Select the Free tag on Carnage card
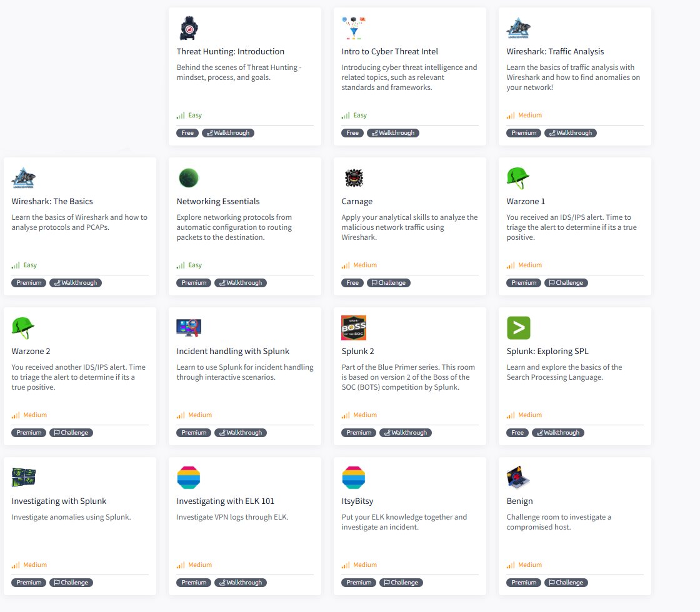700x612 pixels. [x=352, y=283]
